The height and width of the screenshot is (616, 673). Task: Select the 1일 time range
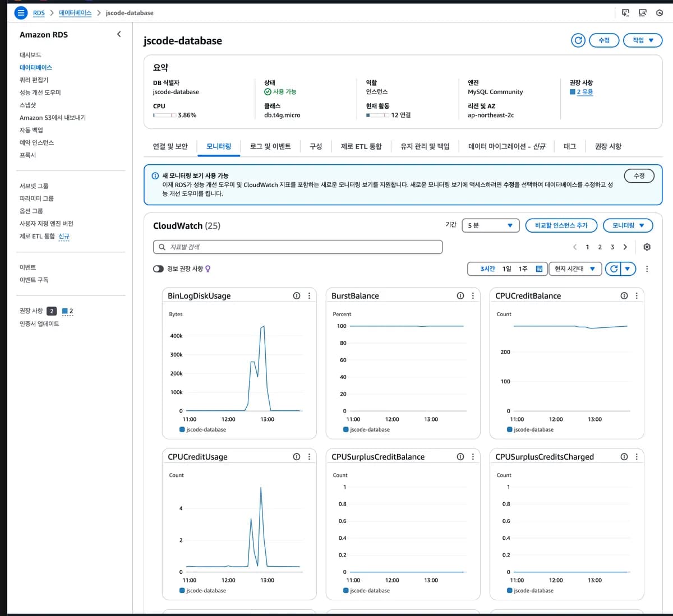click(x=506, y=269)
